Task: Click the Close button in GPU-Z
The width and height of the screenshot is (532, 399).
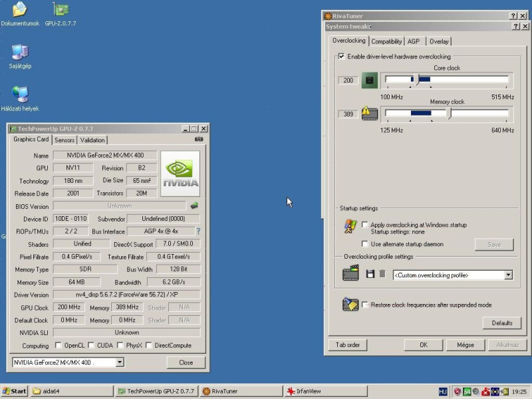Action: click(x=186, y=362)
